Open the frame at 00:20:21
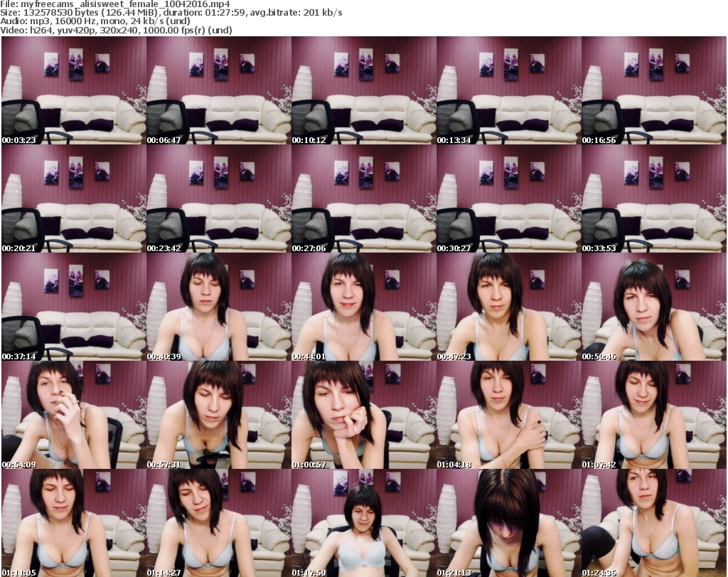The image size is (728, 577). 74,198
